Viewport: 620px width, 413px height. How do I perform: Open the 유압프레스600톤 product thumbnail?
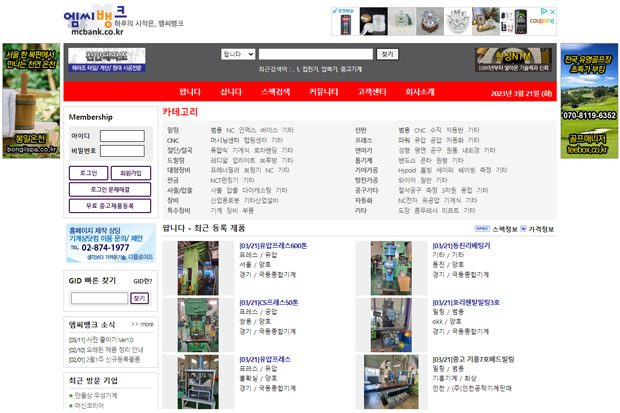[197, 264]
